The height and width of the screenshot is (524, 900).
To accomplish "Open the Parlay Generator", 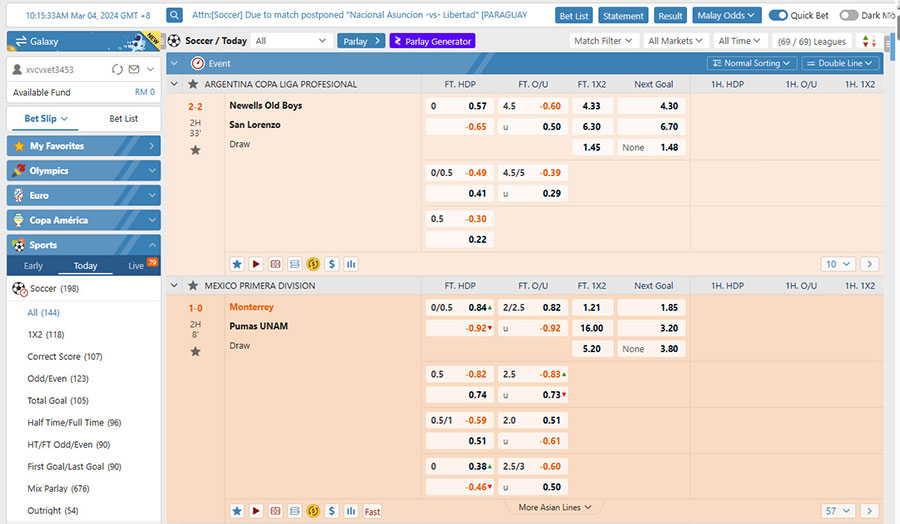I will (x=432, y=41).
